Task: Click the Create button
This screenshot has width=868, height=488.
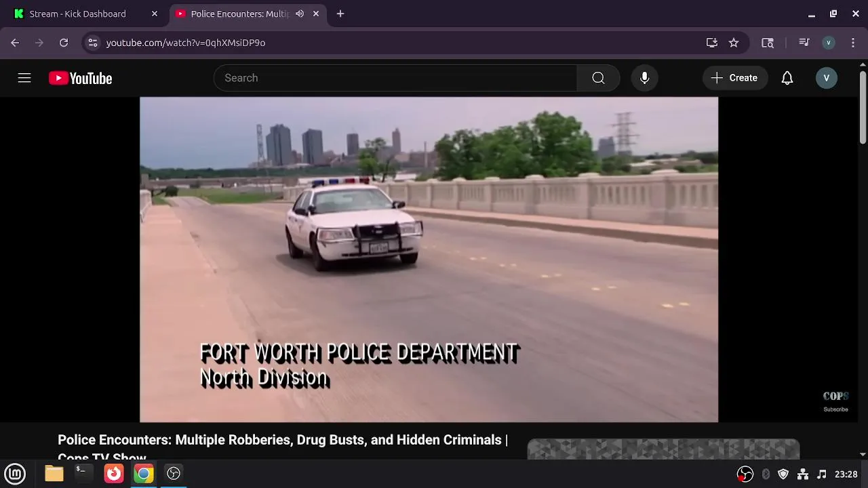Action: pos(734,78)
